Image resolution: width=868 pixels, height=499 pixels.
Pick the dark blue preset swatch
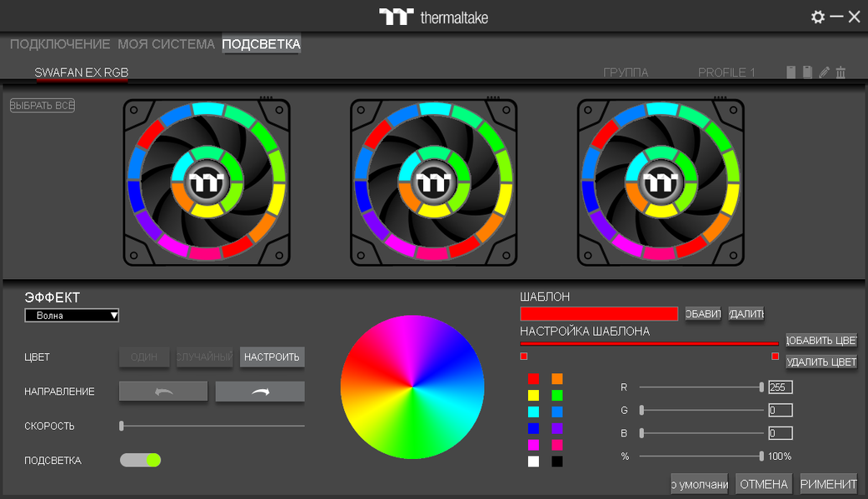(x=533, y=428)
